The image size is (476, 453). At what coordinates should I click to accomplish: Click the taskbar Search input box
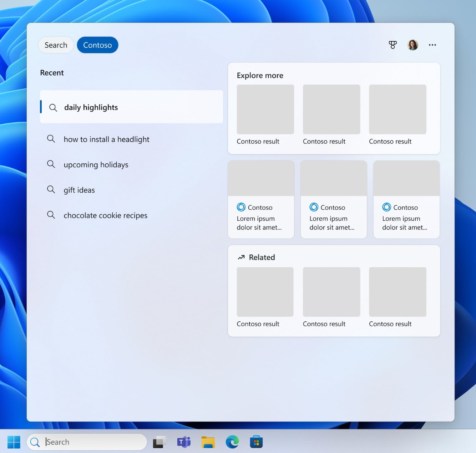tap(93, 442)
